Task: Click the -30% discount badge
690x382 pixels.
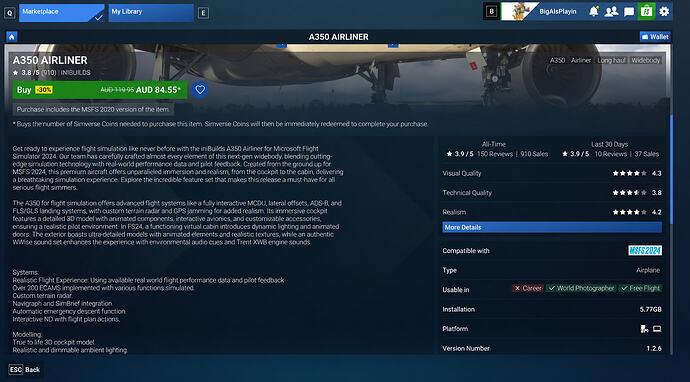Action: point(44,90)
